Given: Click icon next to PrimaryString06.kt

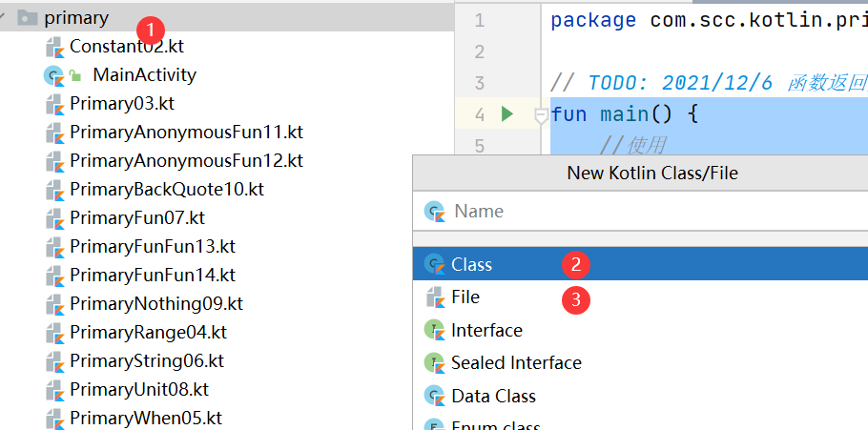Looking at the screenshot, I should (x=53, y=361).
